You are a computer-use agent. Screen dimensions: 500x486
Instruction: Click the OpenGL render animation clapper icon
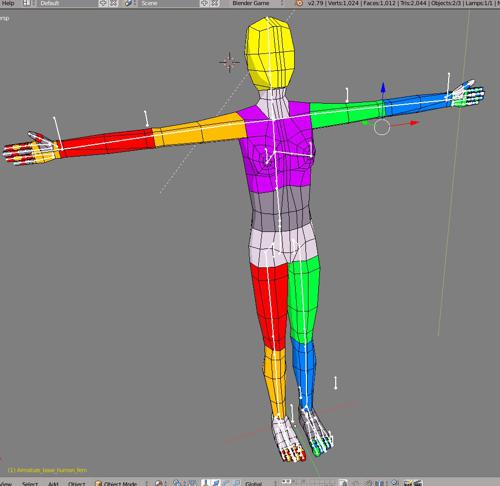(418, 483)
